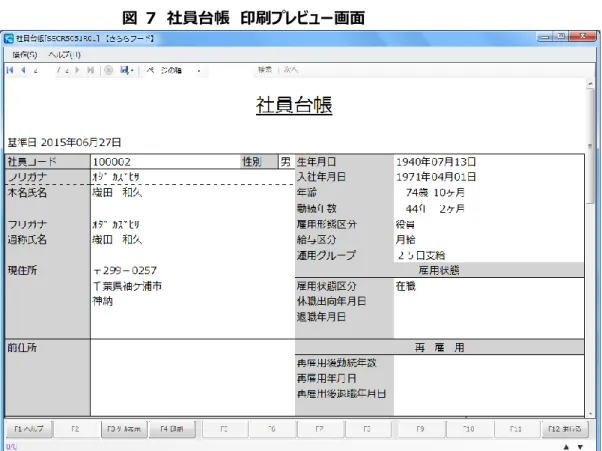Screen dimensions: 602x451
Task: Click vertical scrollbar down arrow
Action: click(590, 414)
